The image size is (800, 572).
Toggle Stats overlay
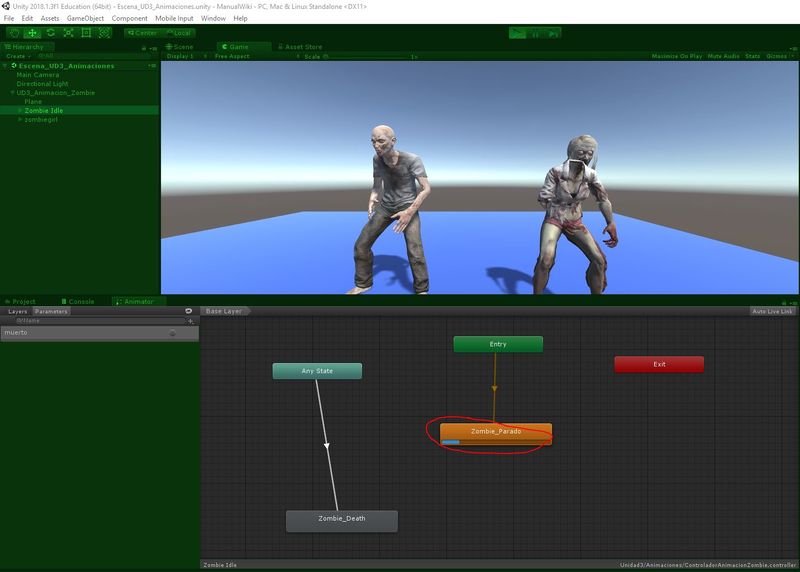[753, 56]
